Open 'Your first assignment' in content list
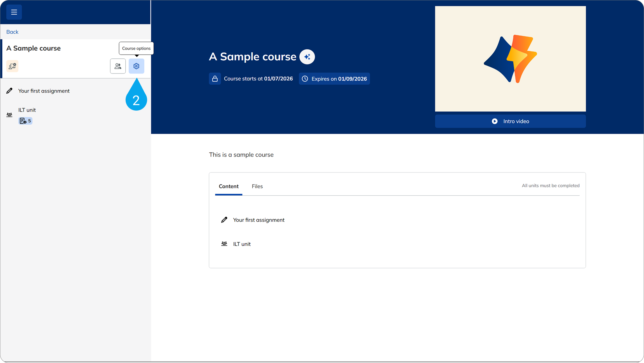644x363 pixels. [x=258, y=220]
